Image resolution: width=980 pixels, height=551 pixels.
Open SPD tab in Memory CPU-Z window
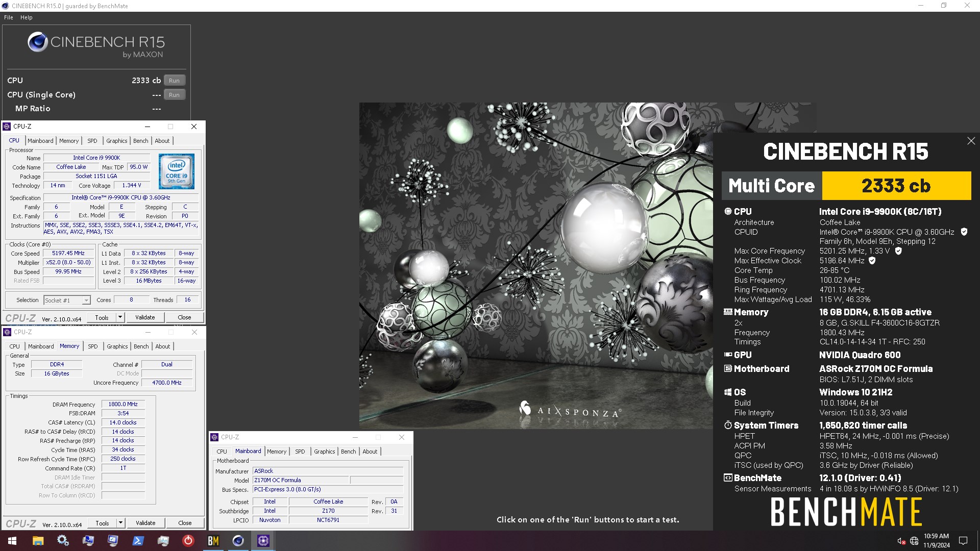(92, 346)
